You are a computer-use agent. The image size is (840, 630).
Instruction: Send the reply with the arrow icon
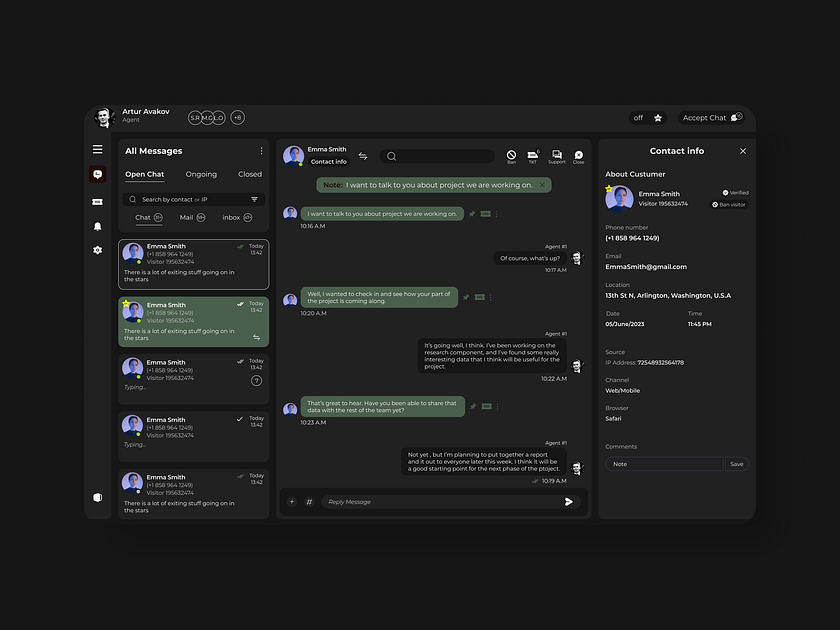[569, 502]
